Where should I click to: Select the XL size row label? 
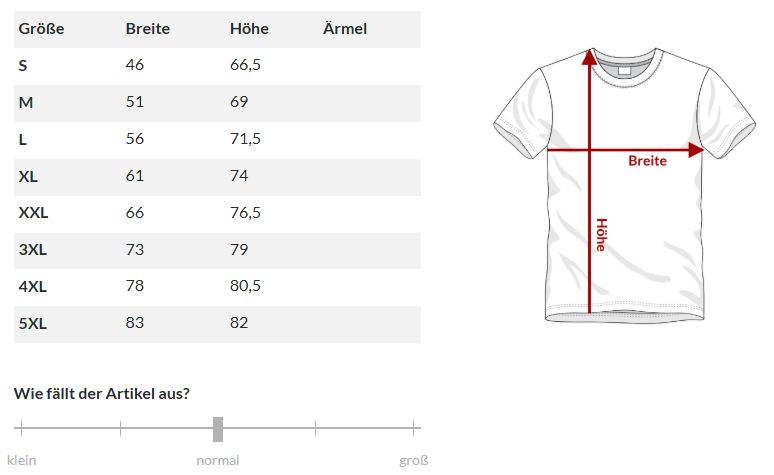coord(28,177)
